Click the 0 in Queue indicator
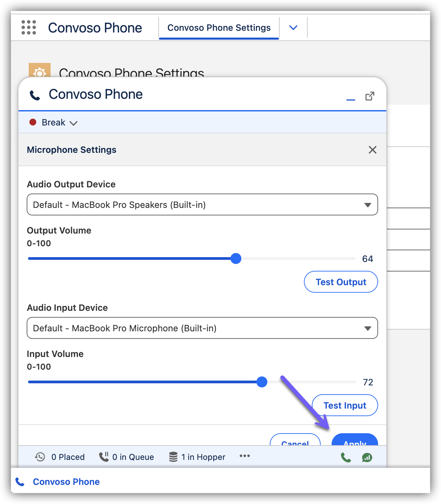This screenshot has height=504, width=441. coord(126,457)
